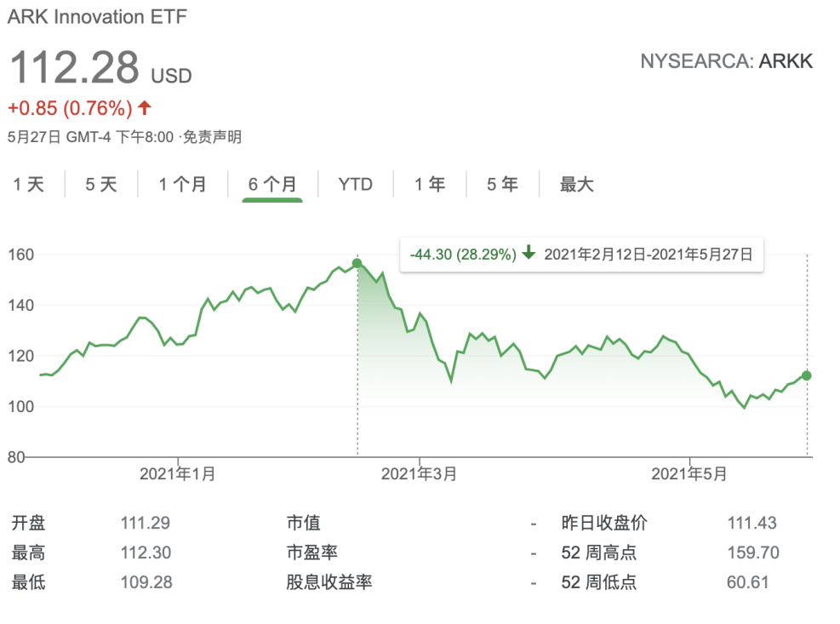Show the 最大 time range
840x624 pixels.
click(576, 184)
